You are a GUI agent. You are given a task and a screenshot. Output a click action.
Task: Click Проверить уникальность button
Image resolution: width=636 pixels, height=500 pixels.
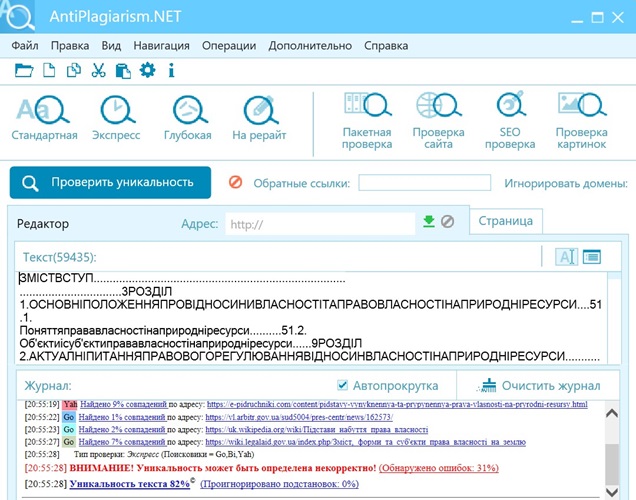(110, 182)
